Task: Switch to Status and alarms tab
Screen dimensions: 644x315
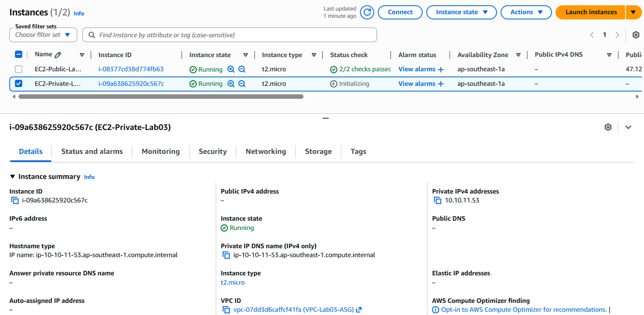Action: 92,152
